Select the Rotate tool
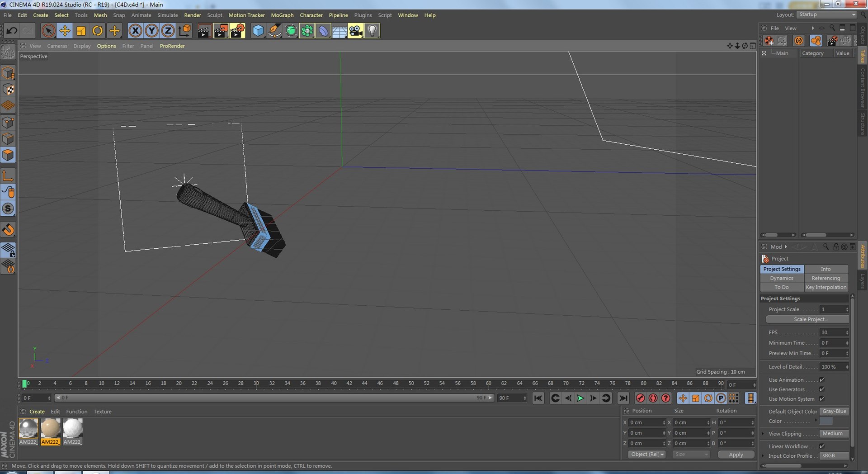 [97, 31]
